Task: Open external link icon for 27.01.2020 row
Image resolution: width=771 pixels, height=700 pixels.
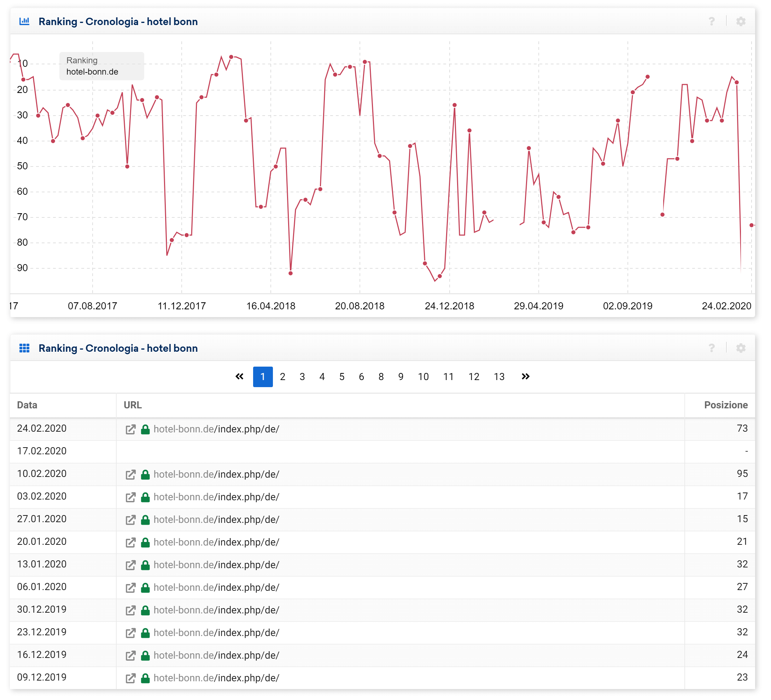Action: pos(130,520)
